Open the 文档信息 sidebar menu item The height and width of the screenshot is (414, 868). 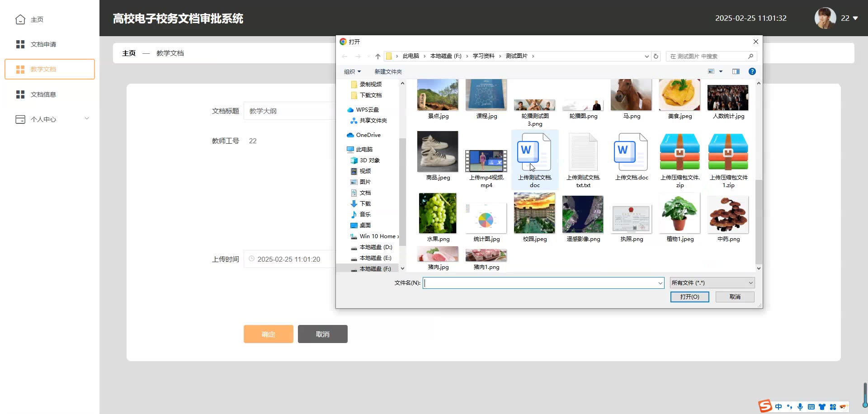click(x=43, y=94)
